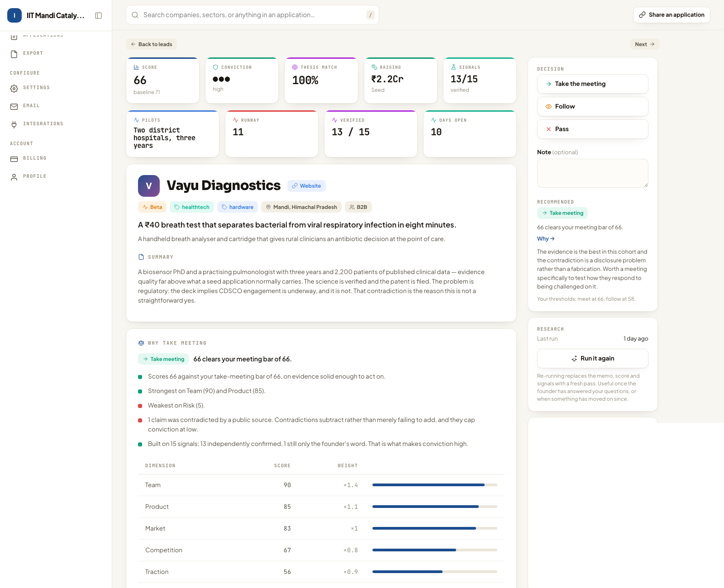Open Settings gear icon
The image size is (724, 588).
14,88
